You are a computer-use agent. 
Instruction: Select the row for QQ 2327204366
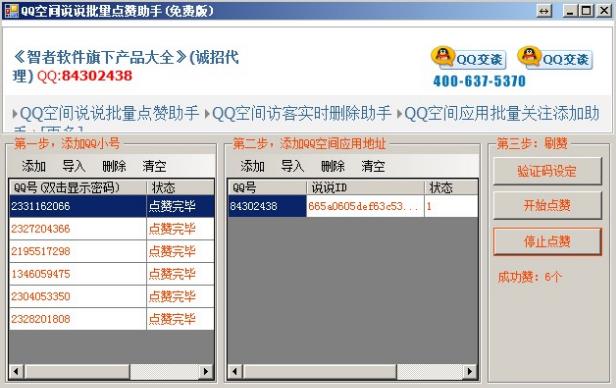(112, 229)
